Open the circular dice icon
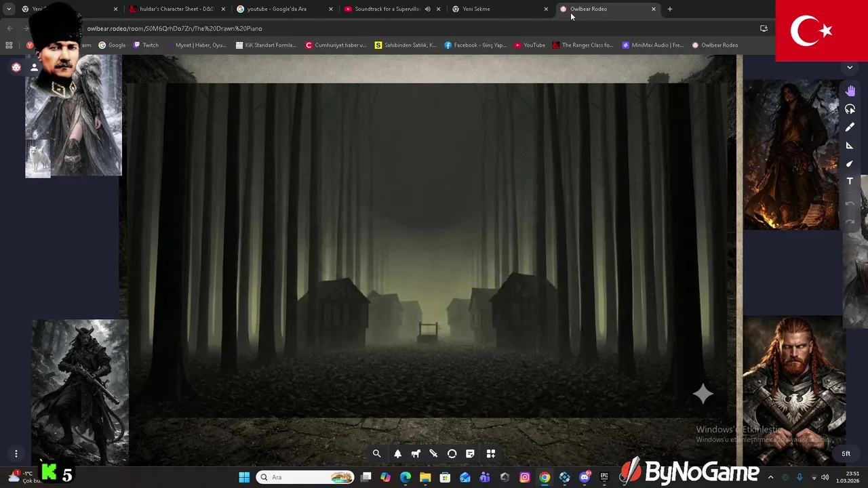Viewport: 868px width, 488px height. [452, 454]
